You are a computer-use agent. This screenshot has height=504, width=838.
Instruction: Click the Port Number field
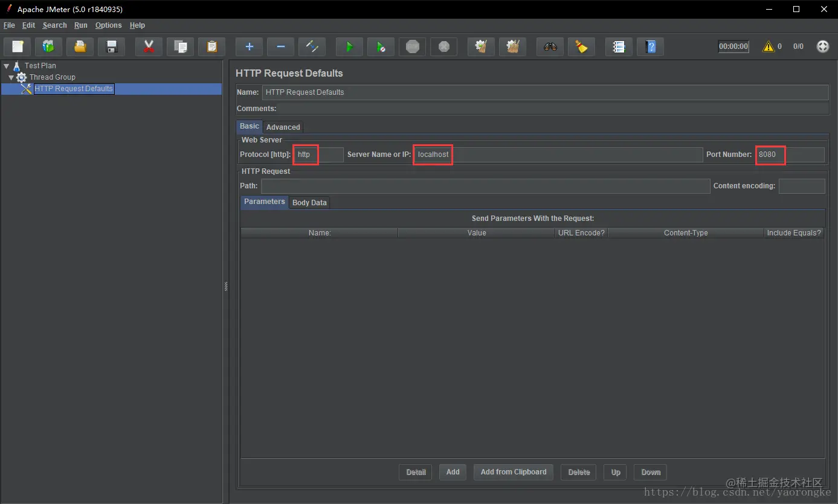pyautogui.click(x=790, y=155)
